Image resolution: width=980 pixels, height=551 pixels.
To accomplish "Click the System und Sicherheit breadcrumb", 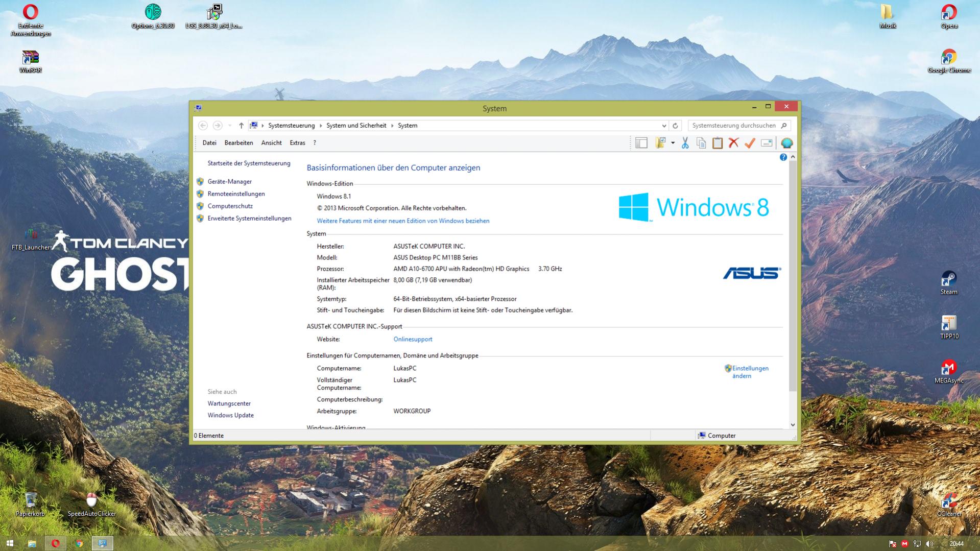I will coord(356,126).
